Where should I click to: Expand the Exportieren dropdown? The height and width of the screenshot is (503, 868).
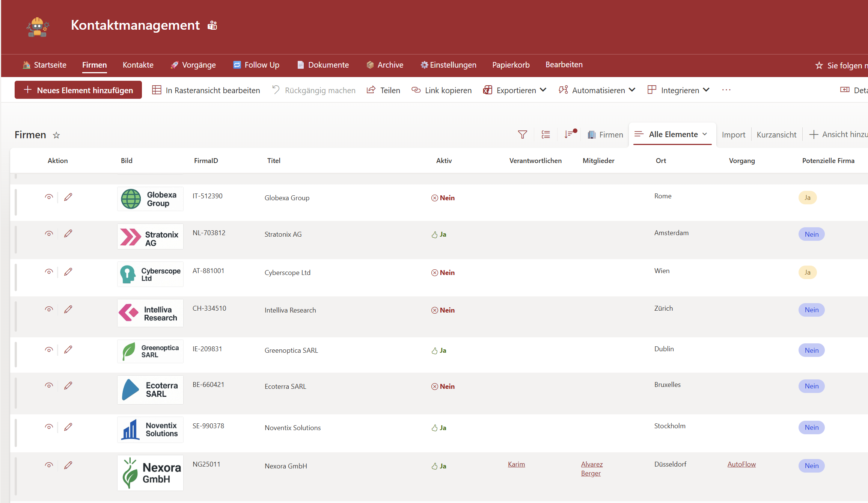coord(542,90)
